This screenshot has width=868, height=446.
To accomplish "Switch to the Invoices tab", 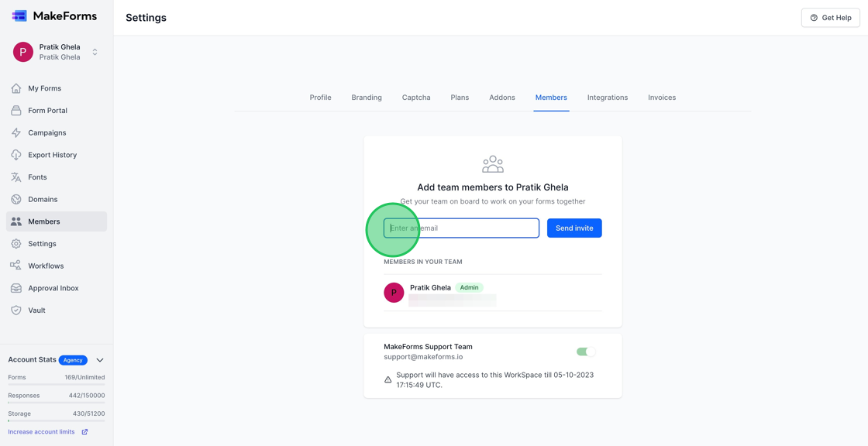I will [662, 98].
